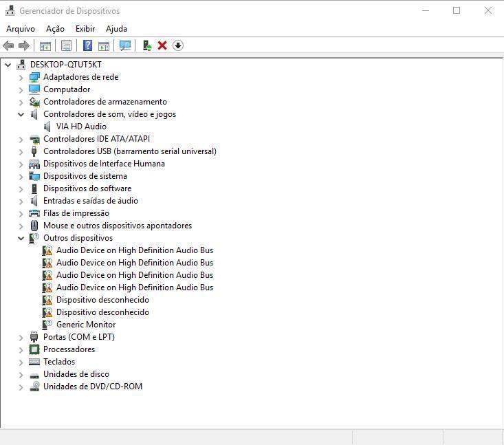
Task: Click the show/hide action pane icon
Action: 104,45
